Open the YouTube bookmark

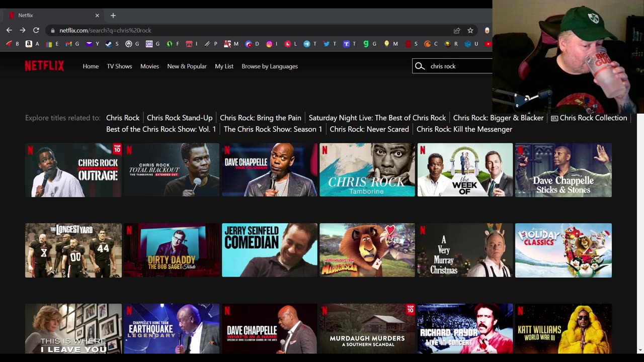click(x=488, y=44)
